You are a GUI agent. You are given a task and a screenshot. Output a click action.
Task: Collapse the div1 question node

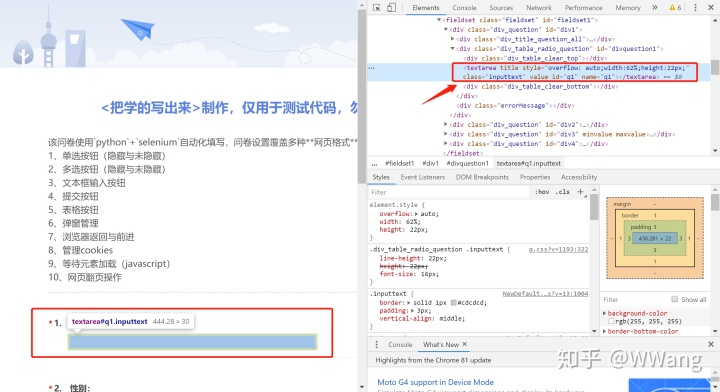tap(446, 30)
